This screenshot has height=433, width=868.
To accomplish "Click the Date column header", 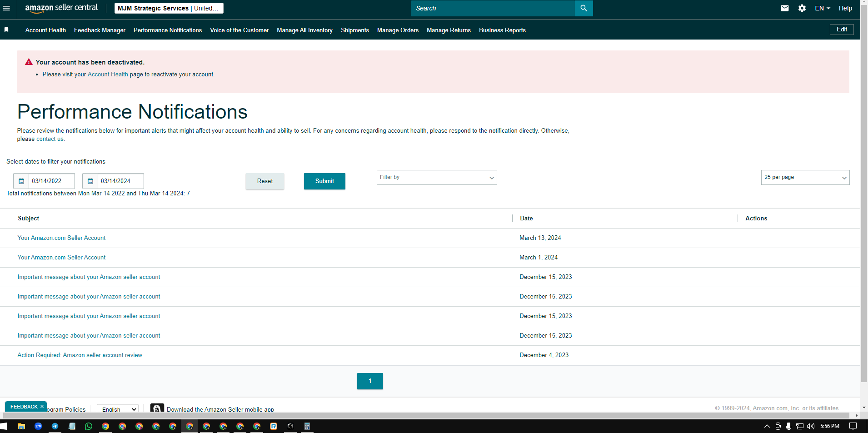I will [526, 219].
